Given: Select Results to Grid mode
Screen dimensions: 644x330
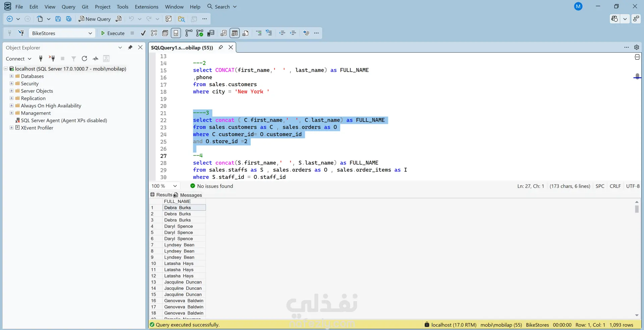Looking at the screenshot, I should (x=234, y=33).
